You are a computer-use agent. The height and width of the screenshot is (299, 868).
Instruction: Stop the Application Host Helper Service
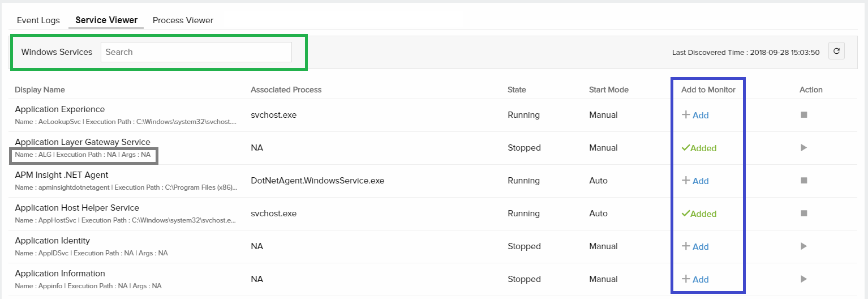click(x=803, y=213)
